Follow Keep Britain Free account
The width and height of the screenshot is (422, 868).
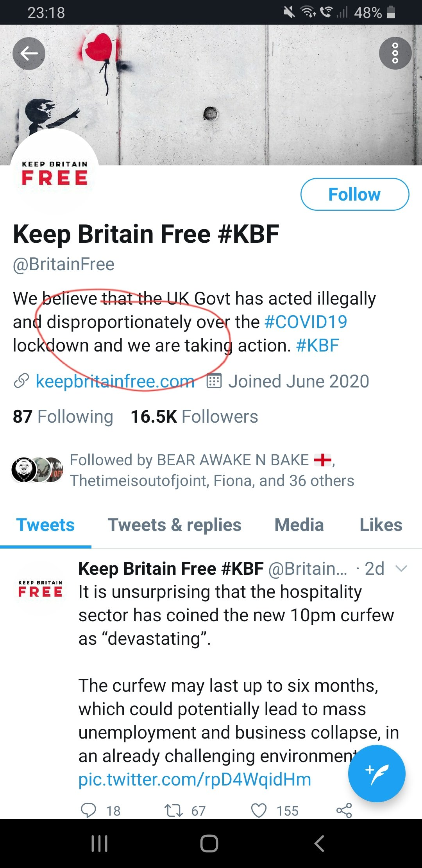(354, 194)
